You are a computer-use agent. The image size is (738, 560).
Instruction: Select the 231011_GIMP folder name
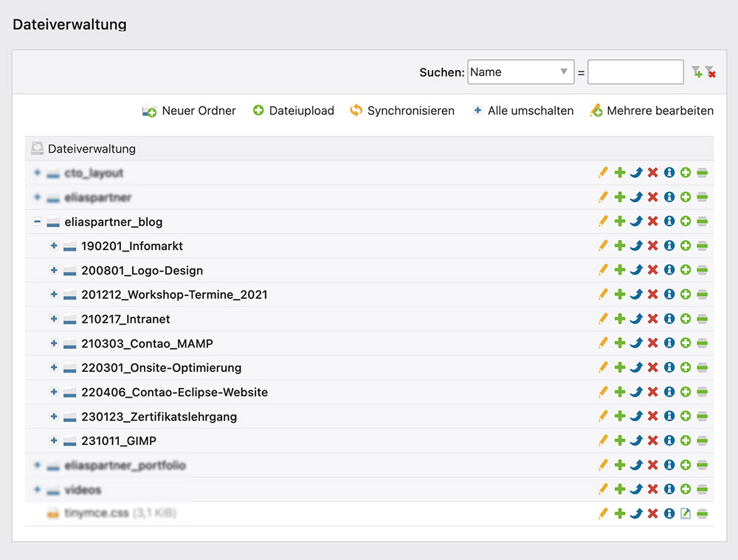click(119, 441)
